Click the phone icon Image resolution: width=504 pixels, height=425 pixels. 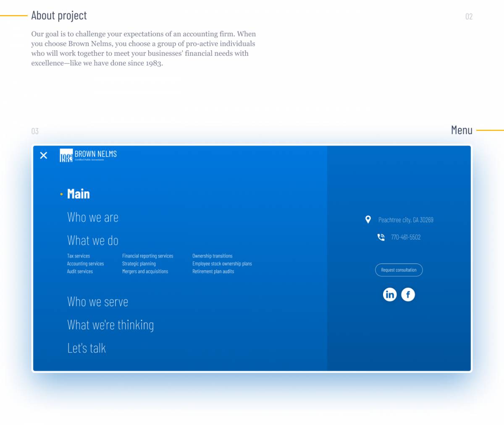click(381, 237)
